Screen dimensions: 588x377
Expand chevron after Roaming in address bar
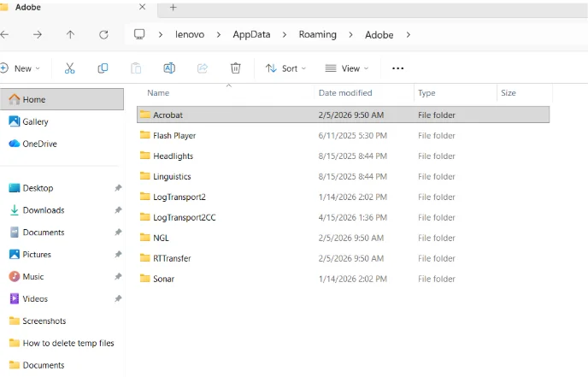[350, 35]
